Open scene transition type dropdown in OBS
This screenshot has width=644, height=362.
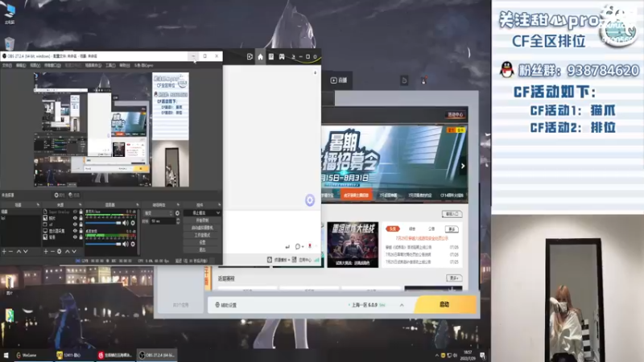click(158, 213)
